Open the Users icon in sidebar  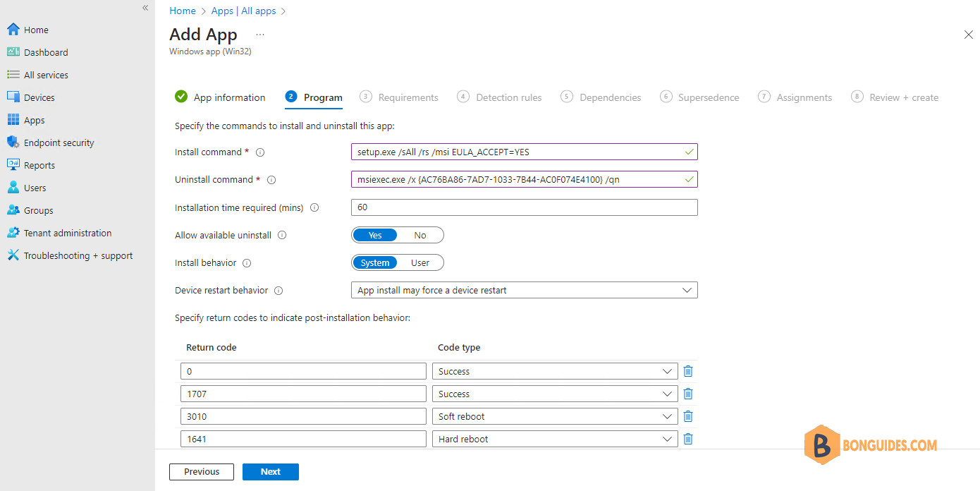pyautogui.click(x=13, y=188)
